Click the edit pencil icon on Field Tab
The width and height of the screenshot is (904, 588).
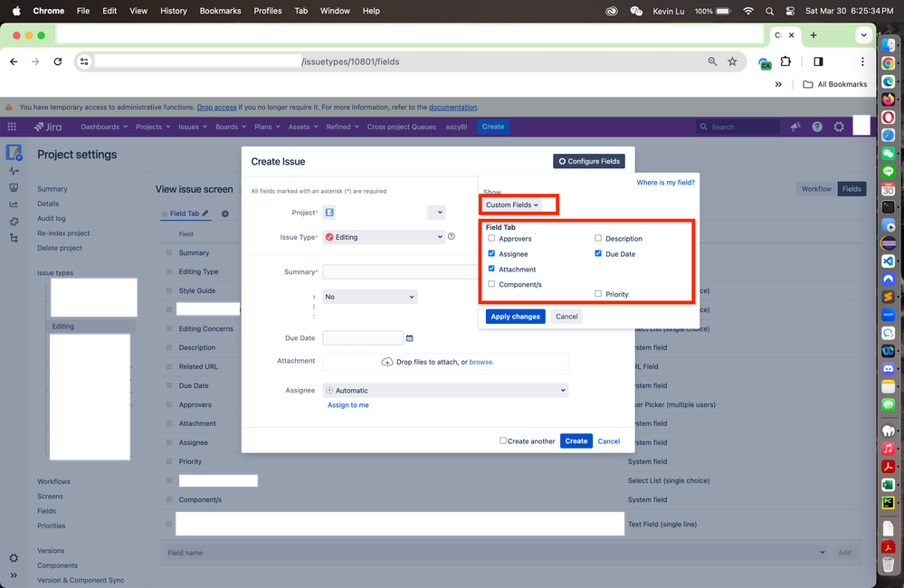[205, 213]
